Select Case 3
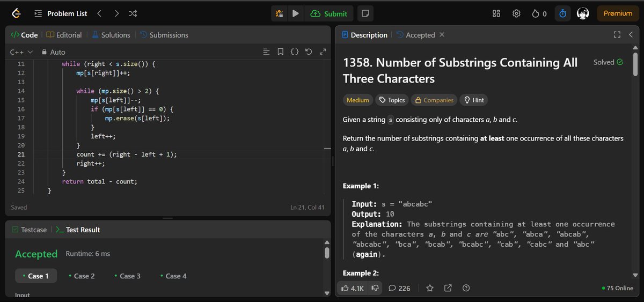 click(x=127, y=276)
